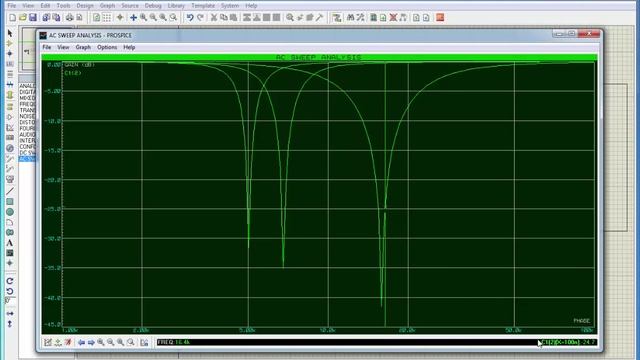
Task: Open the Template menu in main menu bar
Action: pyautogui.click(x=203, y=6)
